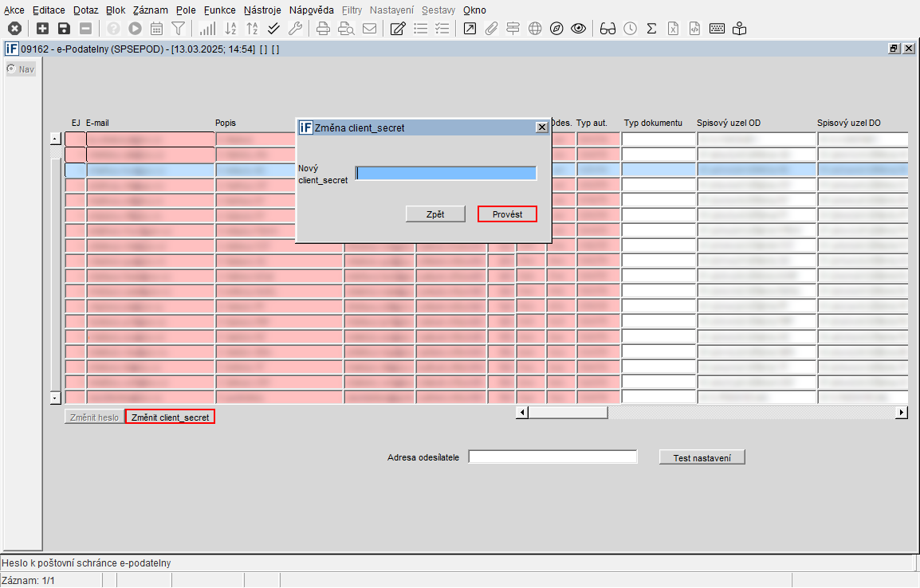Click the checklist toolbar icon
The image size is (920, 588).
pyautogui.click(x=442, y=28)
